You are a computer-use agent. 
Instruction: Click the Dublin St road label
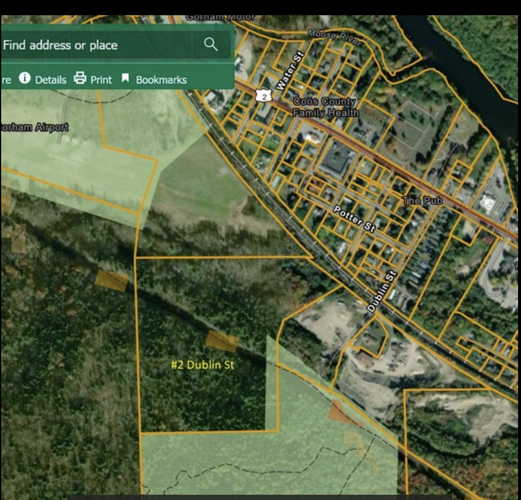tap(381, 292)
